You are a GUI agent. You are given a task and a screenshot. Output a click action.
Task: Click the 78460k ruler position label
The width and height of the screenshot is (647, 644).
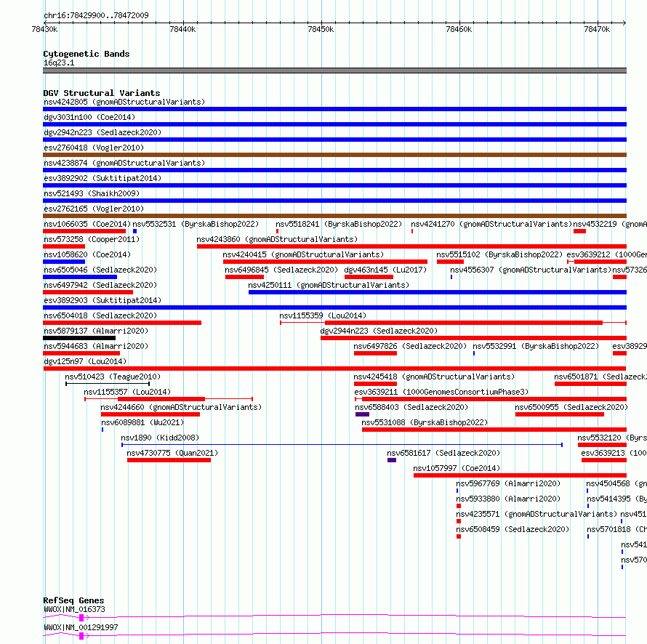(x=459, y=29)
